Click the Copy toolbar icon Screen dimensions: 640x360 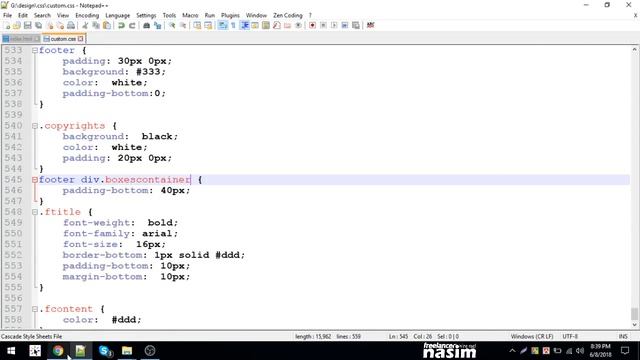96,25
